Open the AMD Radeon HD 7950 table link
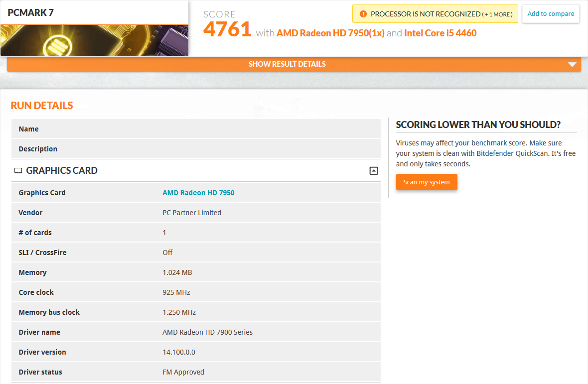The width and height of the screenshot is (588, 384). click(198, 193)
